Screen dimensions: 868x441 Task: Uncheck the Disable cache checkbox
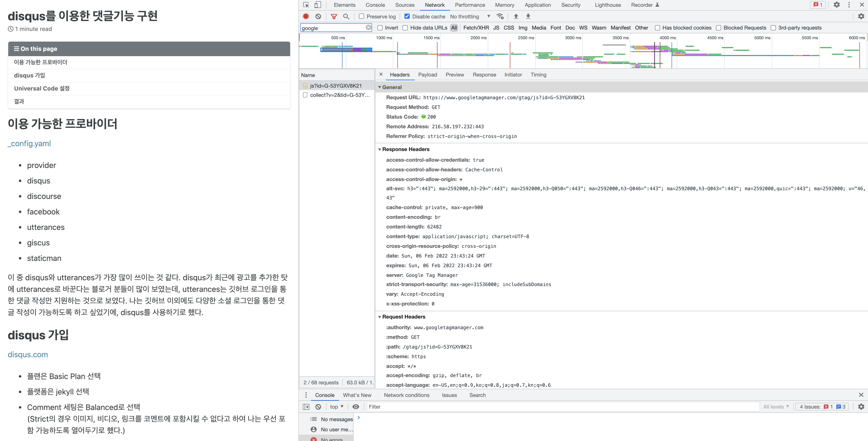[407, 16]
